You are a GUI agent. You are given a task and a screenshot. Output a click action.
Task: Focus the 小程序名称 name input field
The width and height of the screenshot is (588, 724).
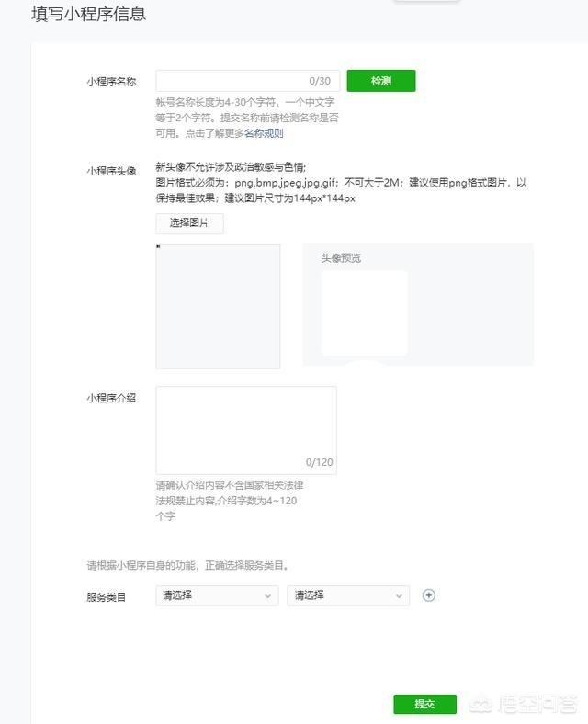tap(248, 81)
